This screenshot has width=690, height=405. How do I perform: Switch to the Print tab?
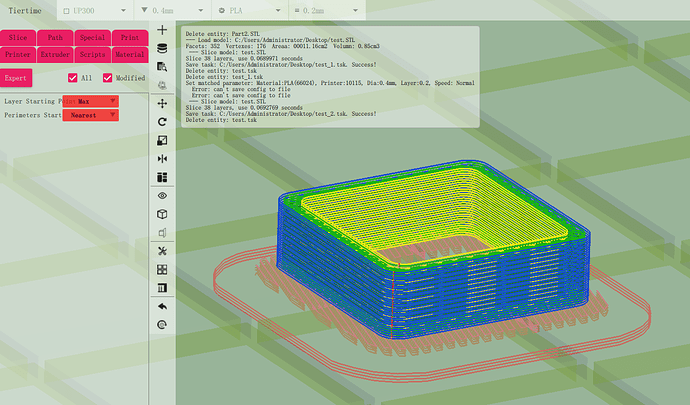pyautogui.click(x=130, y=38)
